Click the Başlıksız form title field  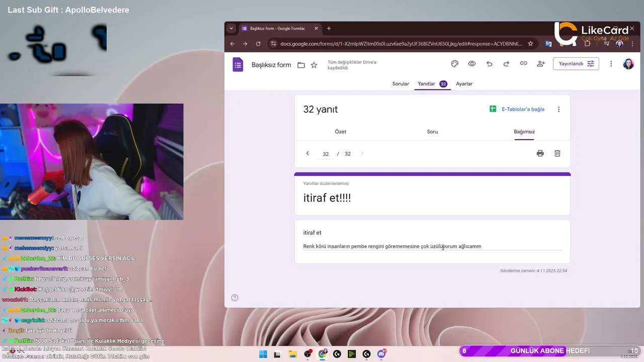[271, 65]
